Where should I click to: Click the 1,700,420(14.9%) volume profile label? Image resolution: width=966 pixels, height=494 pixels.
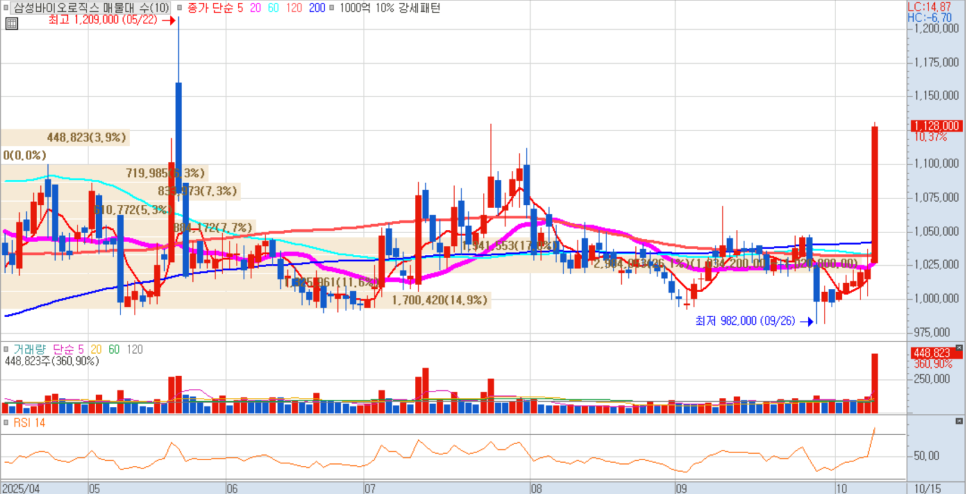440,301
